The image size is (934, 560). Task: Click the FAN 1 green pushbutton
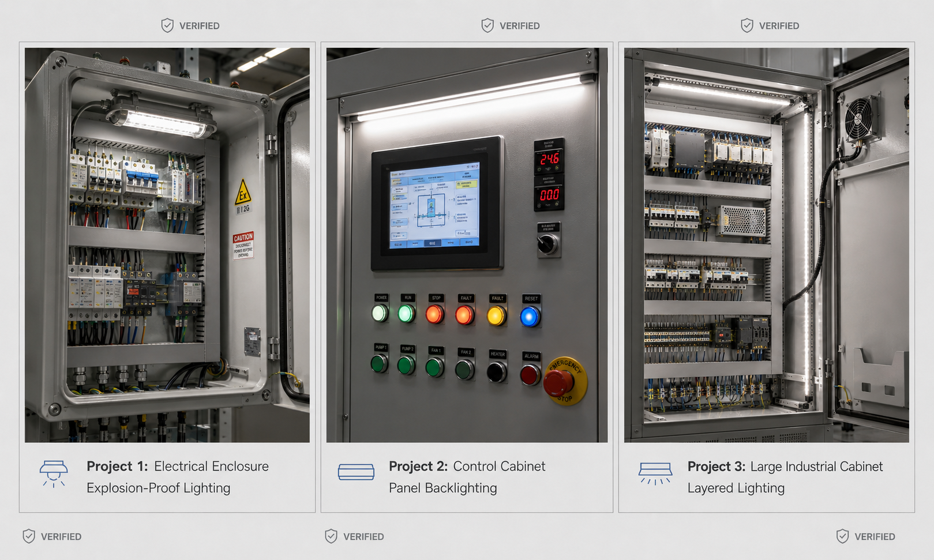(x=435, y=367)
